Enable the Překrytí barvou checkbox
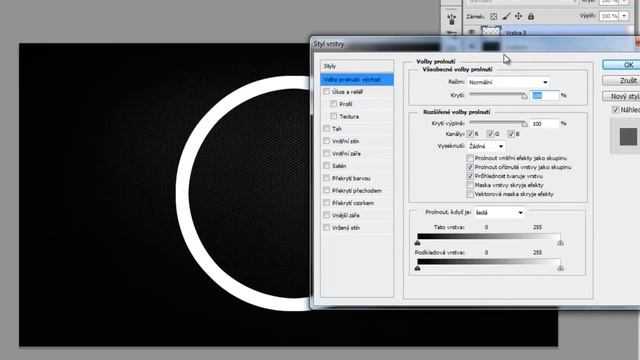The height and width of the screenshot is (360, 640). click(327, 178)
